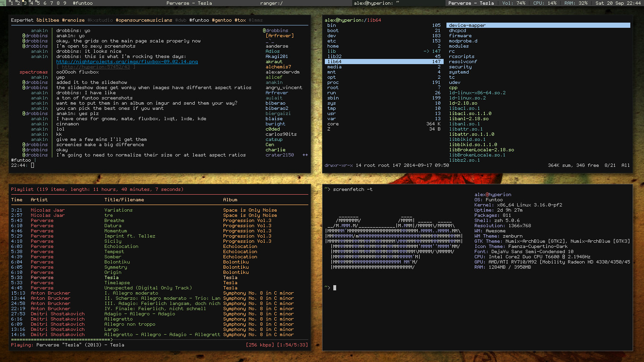Viewport: 644px width, 362px height.
Task: Select user alchemis7 in the nick list
Action: pos(278,67)
